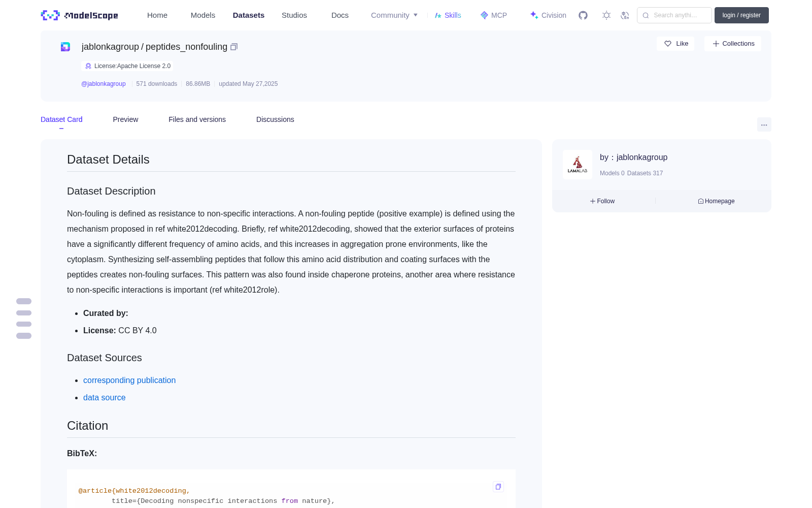This screenshot has width=812, height=508.
Task: Open the data source link
Action: coord(104,397)
